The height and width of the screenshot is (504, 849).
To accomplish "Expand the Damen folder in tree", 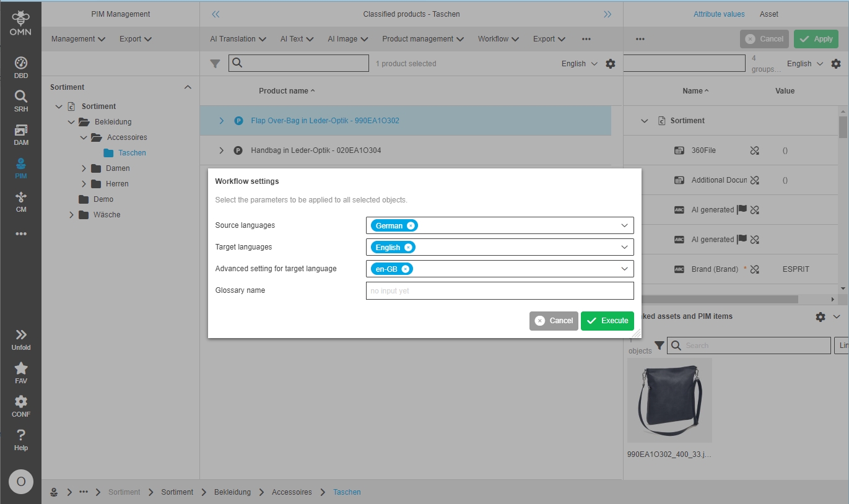I will (84, 168).
